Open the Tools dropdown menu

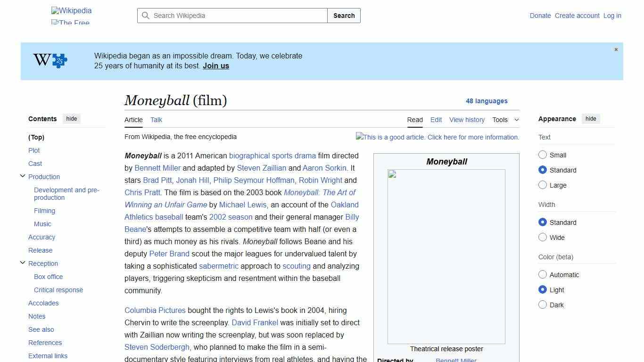point(505,120)
